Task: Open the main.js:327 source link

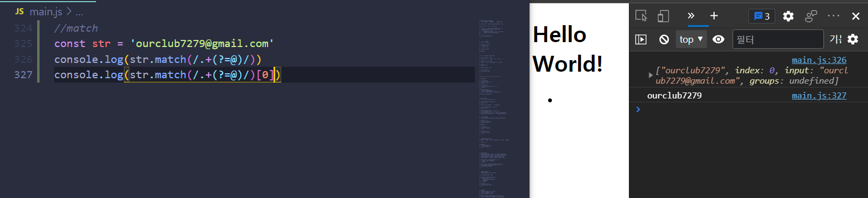Action: pos(819,95)
